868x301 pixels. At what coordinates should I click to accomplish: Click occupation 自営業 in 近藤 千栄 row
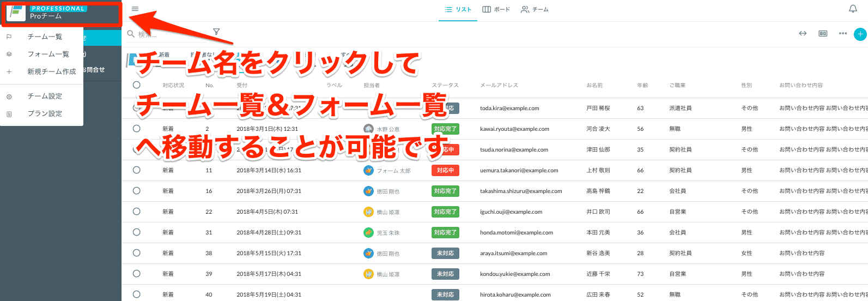(x=678, y=274)
